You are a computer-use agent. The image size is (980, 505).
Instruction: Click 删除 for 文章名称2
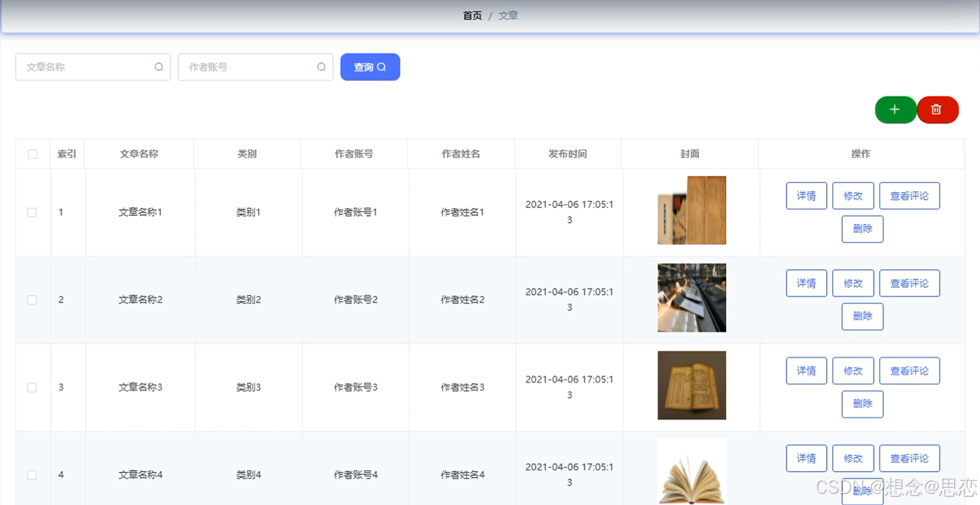pos(862,316)
